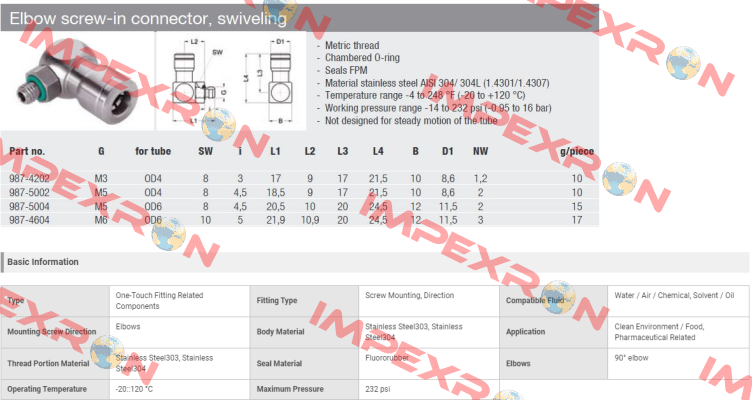Screen dimensions: 752x400
Task: Click the 'g/piece' column header
Action: pos(577,151)
